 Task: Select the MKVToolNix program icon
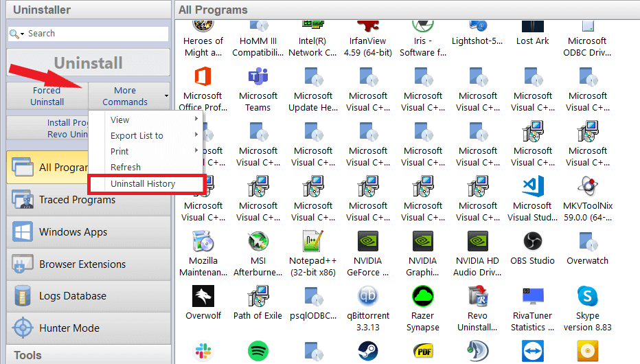click(588, 187)
